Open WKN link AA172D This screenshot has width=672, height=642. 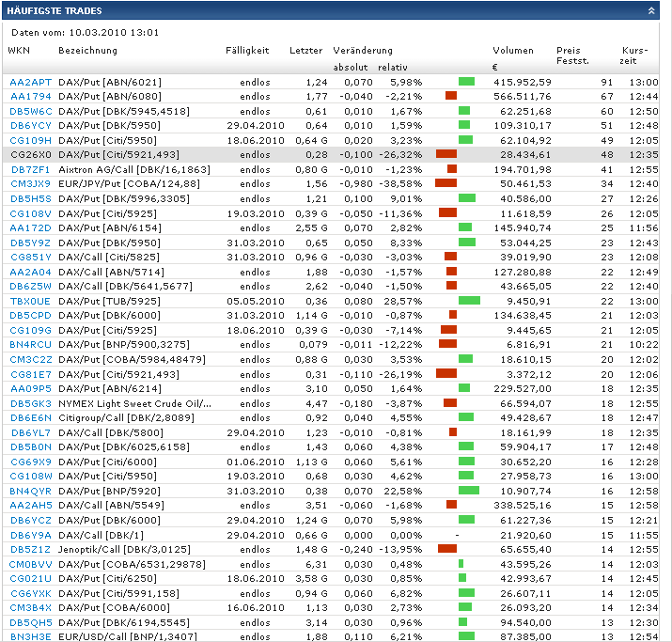(30, 228)
